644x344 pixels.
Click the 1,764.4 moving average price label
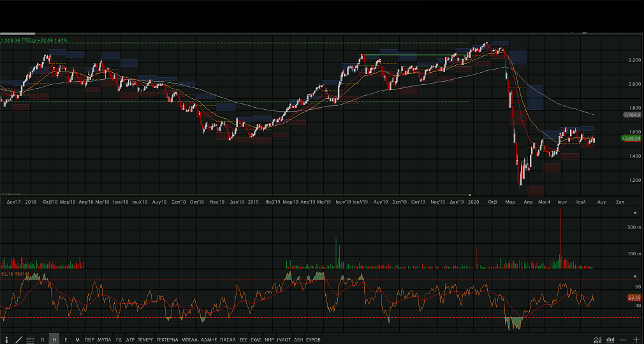tap(632, 115)
